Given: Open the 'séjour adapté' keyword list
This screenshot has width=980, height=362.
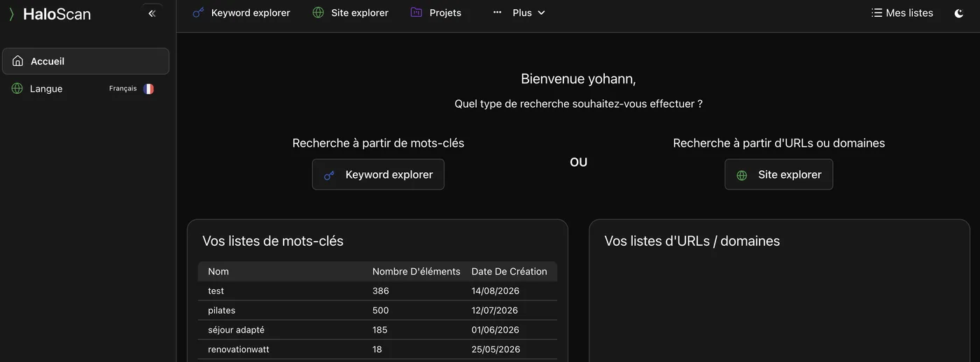Looking at the screenshot, I should pos(237,330).
